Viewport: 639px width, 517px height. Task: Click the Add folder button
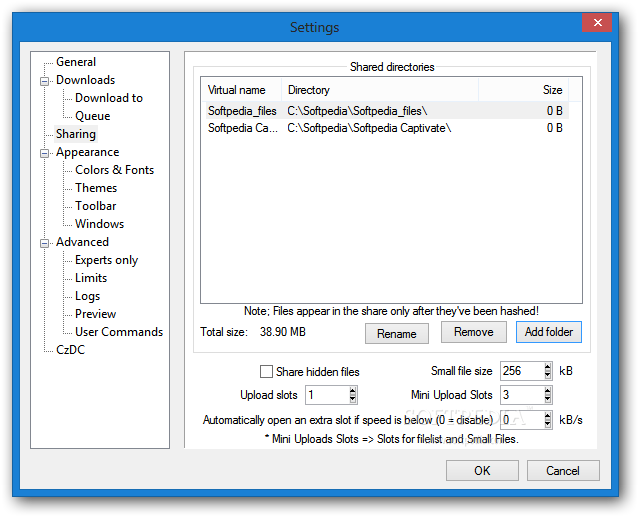point(549,332)
